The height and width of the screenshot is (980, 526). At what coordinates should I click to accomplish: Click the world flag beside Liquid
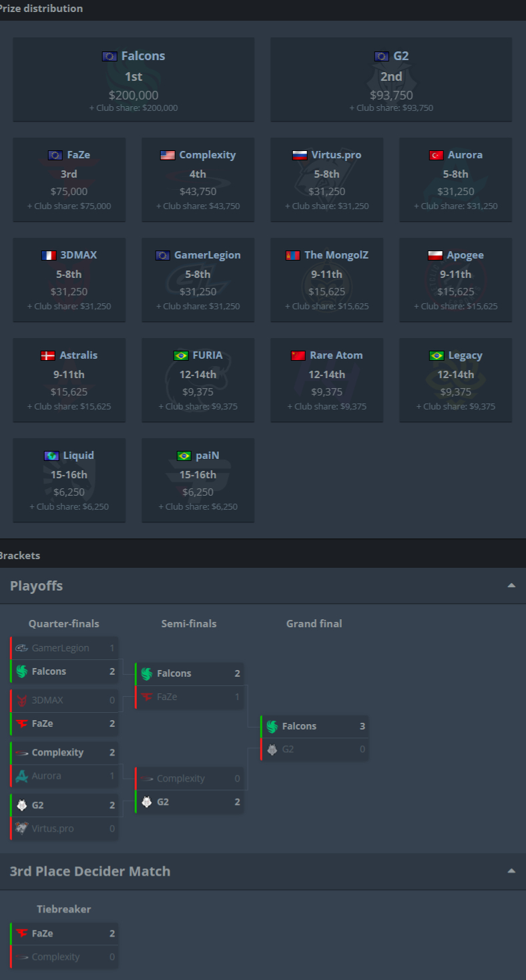[x=51, y=456]
